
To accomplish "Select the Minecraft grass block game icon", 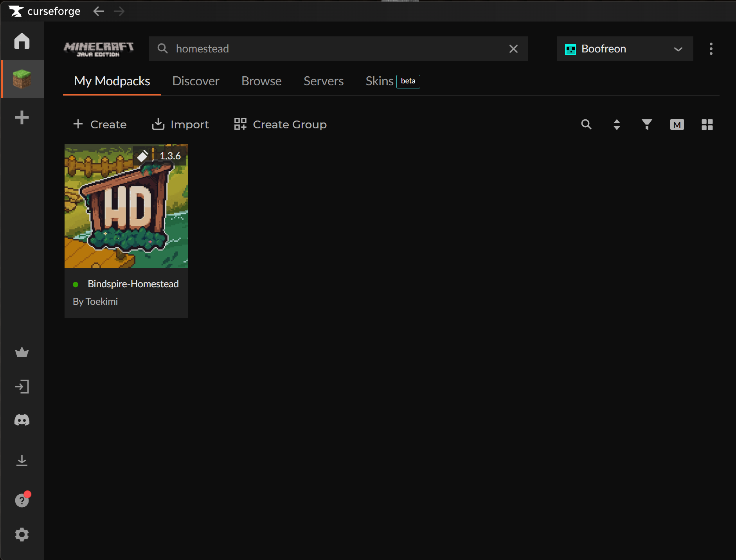I will coord(22,79).
